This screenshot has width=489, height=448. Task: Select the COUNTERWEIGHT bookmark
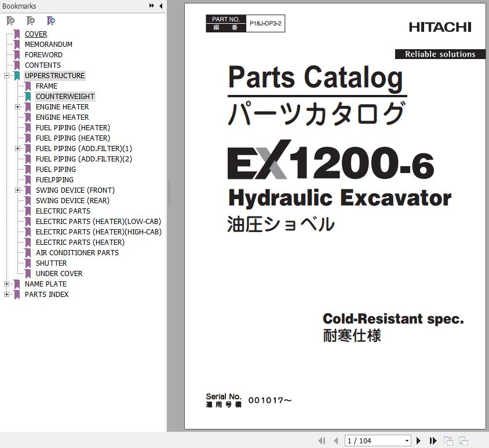(65, 97)
